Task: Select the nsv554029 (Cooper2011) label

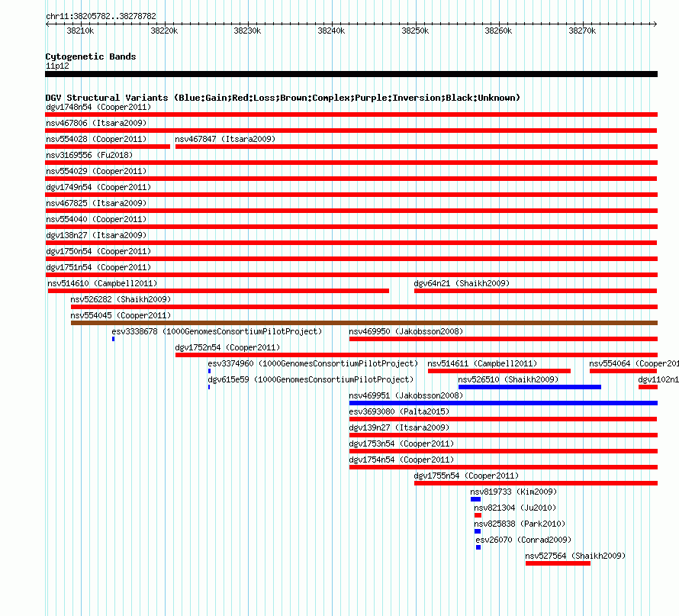Action: pyautogui.click(x=96, y=171)
